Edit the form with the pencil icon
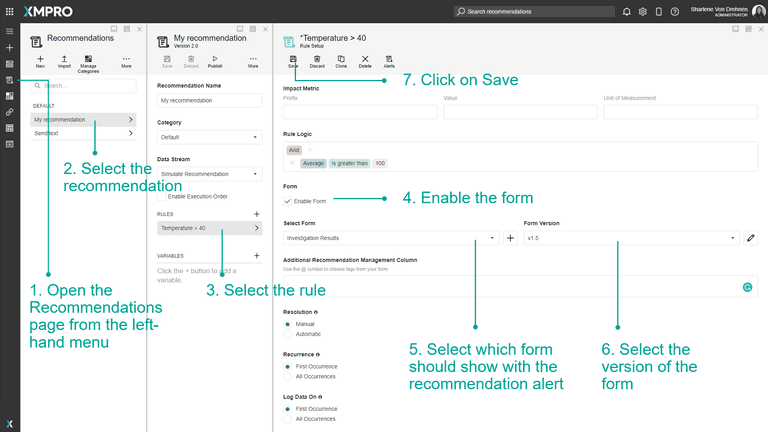768x432 pixels. pos(751,238)
